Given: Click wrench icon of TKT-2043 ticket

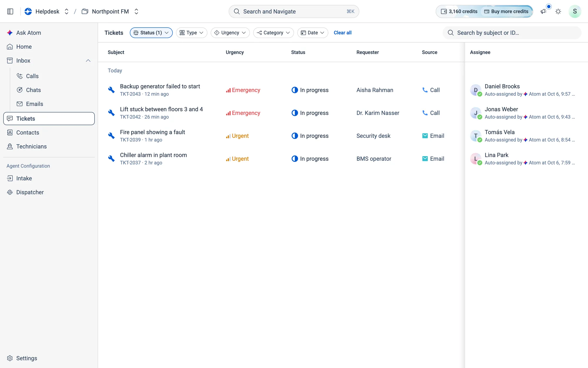Looking at the screenshot, I should [111, 90].
